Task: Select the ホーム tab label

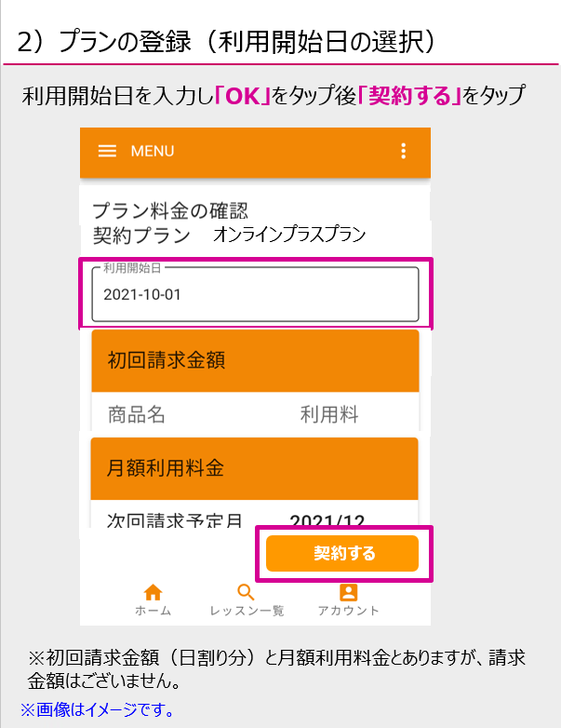Action: (153, 611)
